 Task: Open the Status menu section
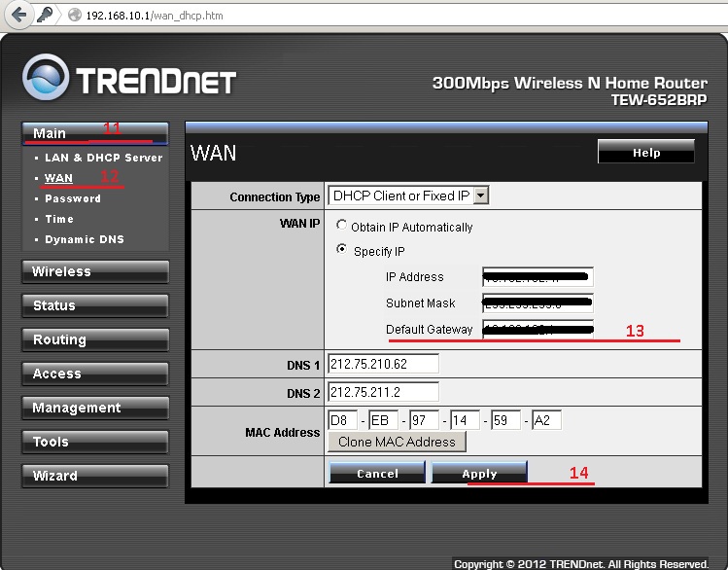pos(94,305)
